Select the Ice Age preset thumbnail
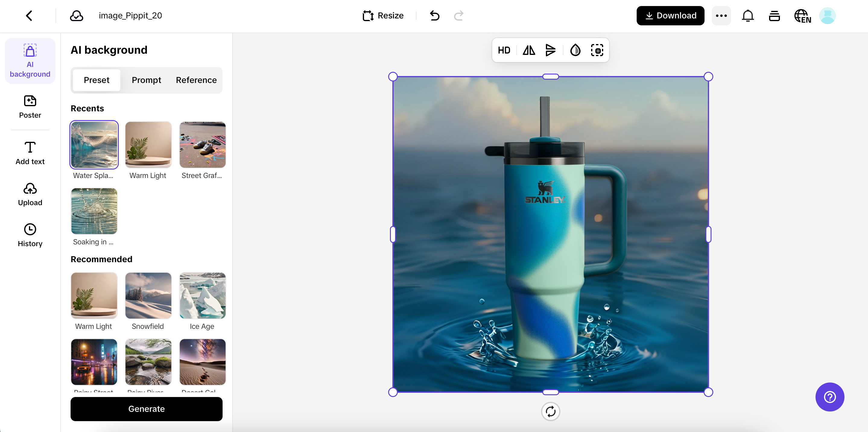Viewport: 868px width, 432px height. point(202,296)
